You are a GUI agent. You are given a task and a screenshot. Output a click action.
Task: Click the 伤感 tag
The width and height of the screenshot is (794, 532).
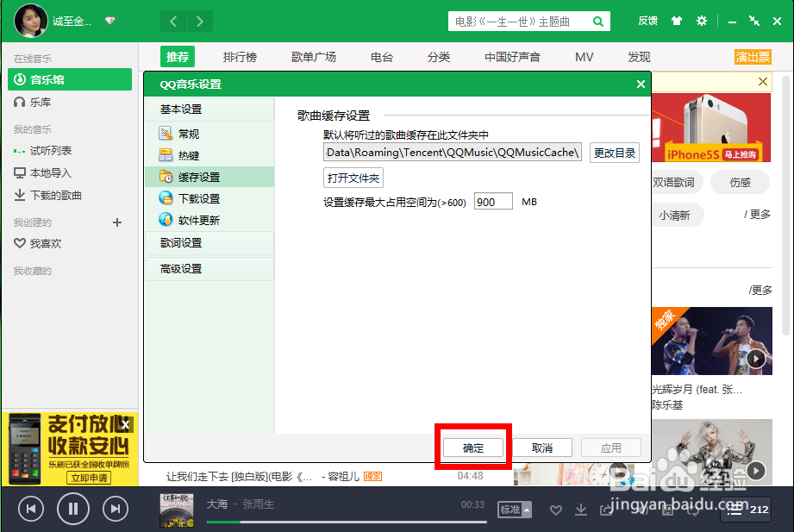(740, 183)
